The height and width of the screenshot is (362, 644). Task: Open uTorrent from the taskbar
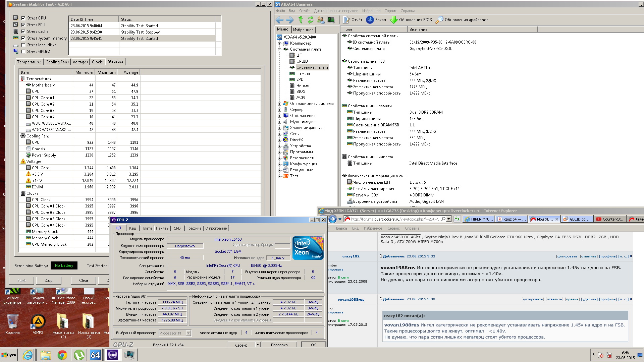point(79,355)
